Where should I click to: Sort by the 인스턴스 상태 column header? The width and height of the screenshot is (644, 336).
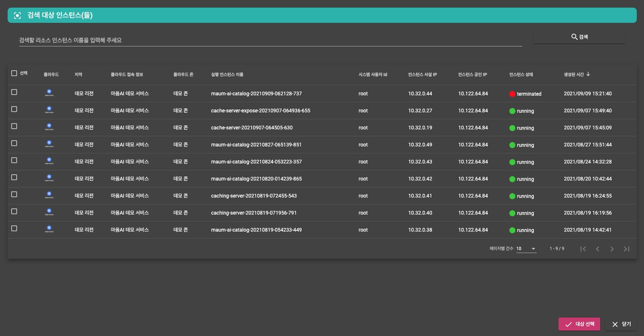tap(521, 74)
